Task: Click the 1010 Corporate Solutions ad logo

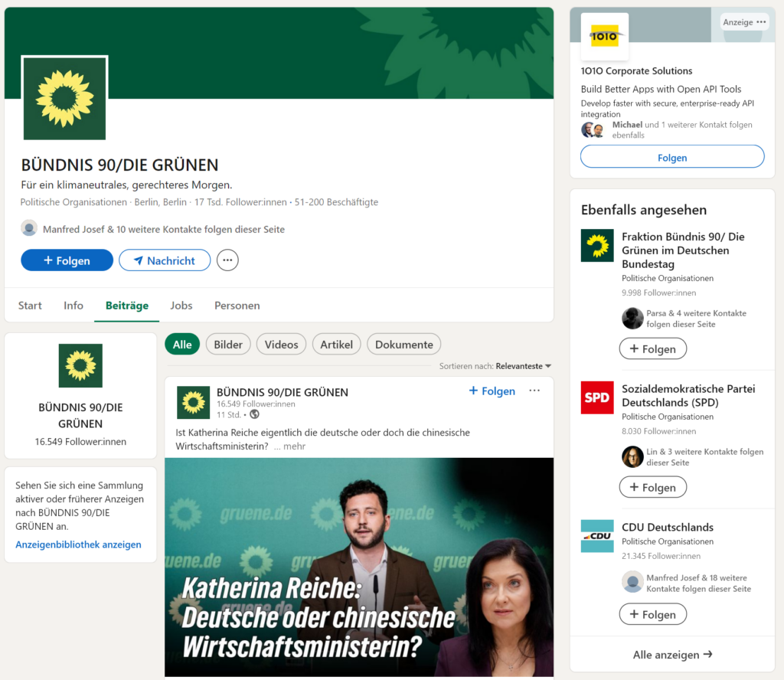Action: tap(604, 36)
